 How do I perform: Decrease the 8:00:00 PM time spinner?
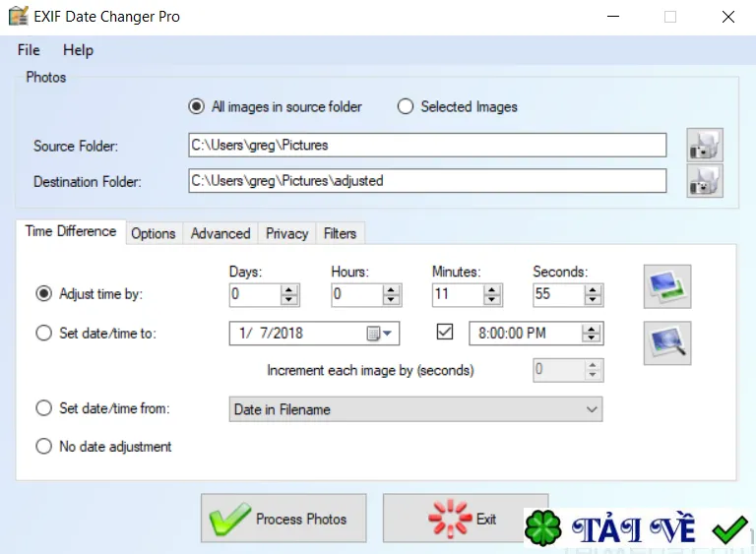point(591,338)
